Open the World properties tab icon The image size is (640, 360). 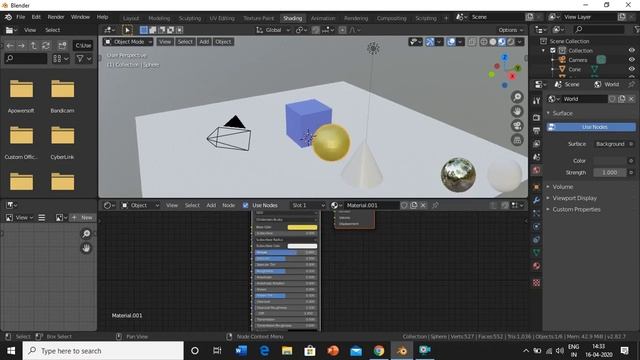pos(536,170)
